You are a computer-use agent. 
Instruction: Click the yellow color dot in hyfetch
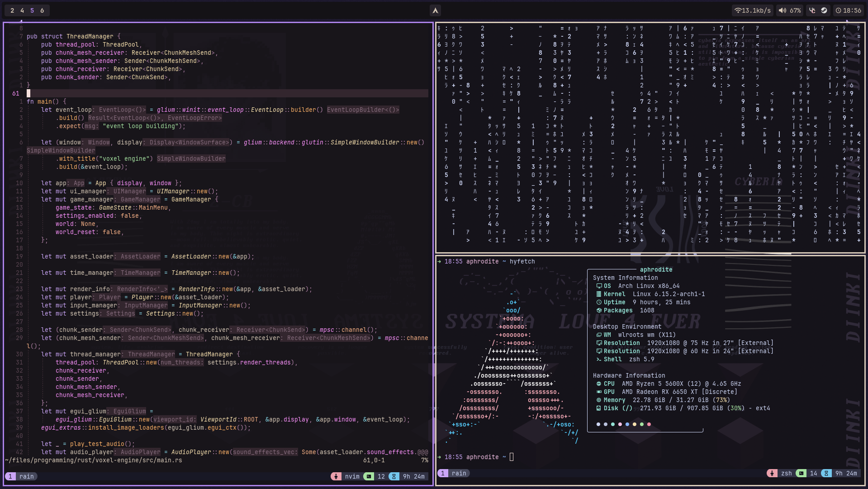[635, 424]
